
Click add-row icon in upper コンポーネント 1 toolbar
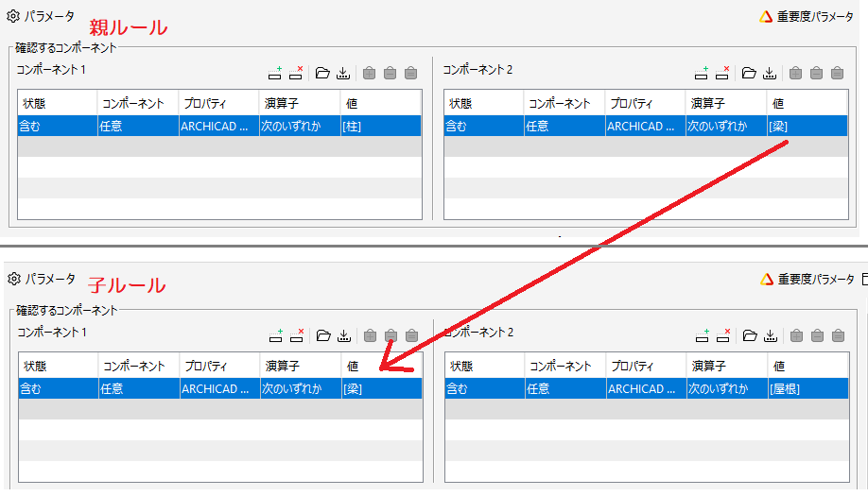[275, 73]
